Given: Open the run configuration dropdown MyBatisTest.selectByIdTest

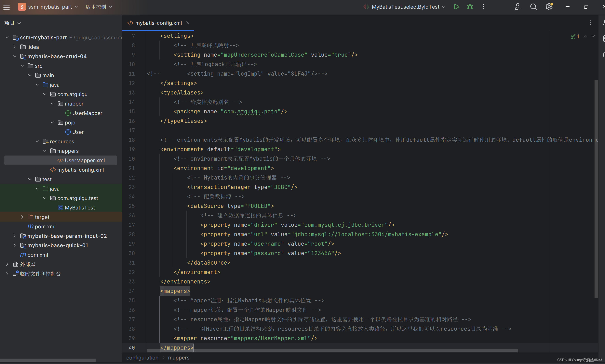Looking at the screenshot, I should pos(405,7).
